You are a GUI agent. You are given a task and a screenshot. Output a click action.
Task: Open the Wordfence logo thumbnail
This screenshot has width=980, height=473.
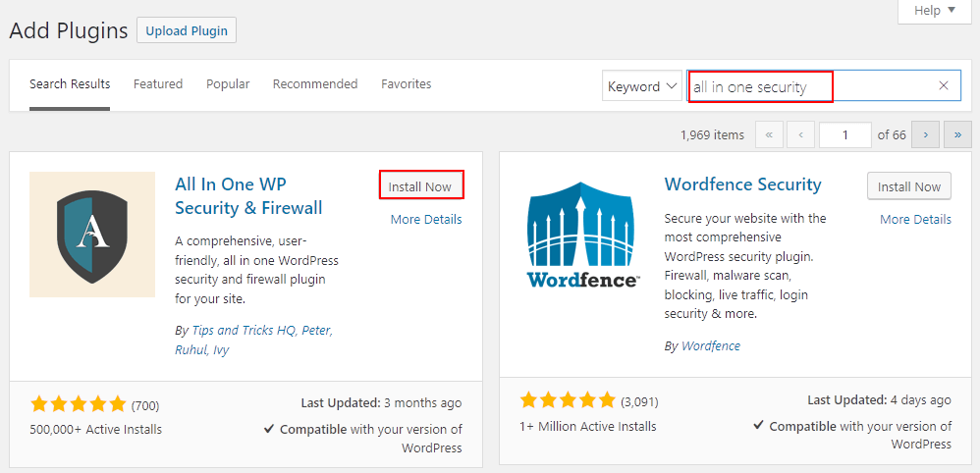[581, 235]
